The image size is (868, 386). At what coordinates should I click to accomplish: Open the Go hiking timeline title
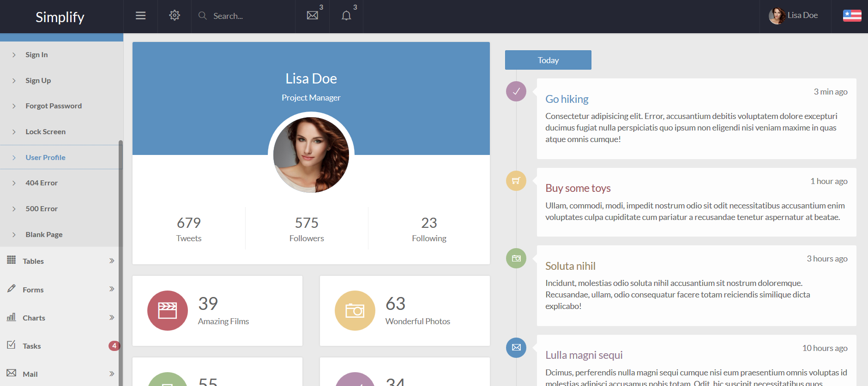point(567,99)
